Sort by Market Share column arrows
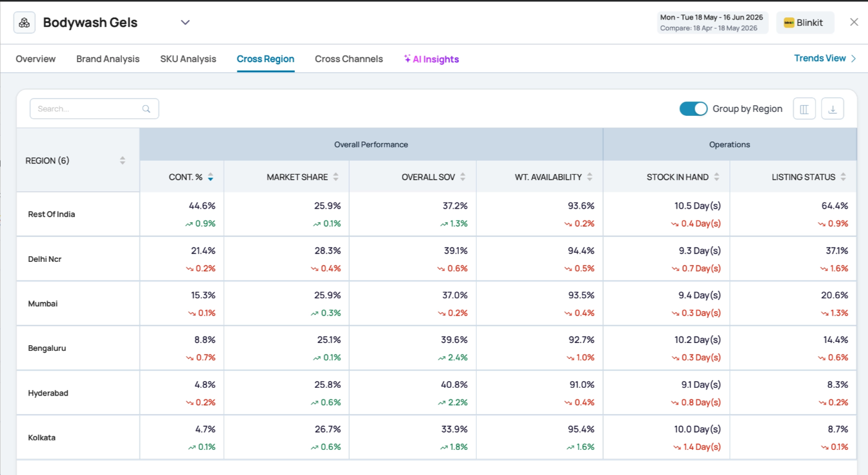 (336, 177)
